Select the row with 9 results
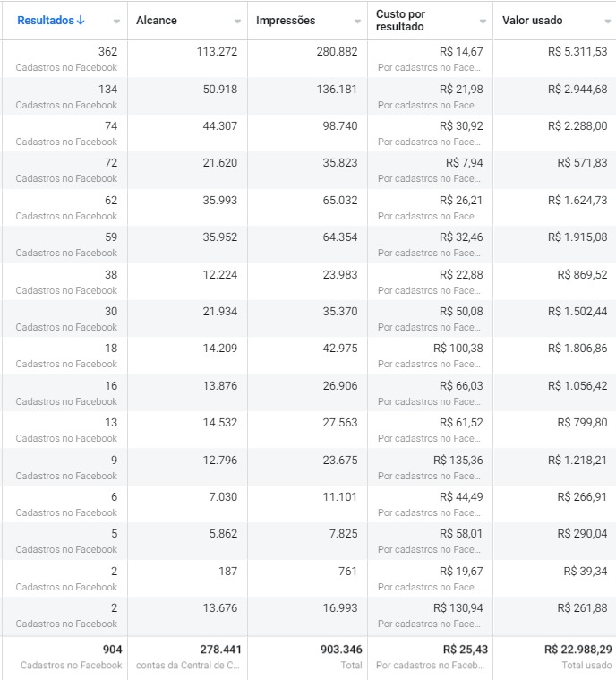 [308, 468]
